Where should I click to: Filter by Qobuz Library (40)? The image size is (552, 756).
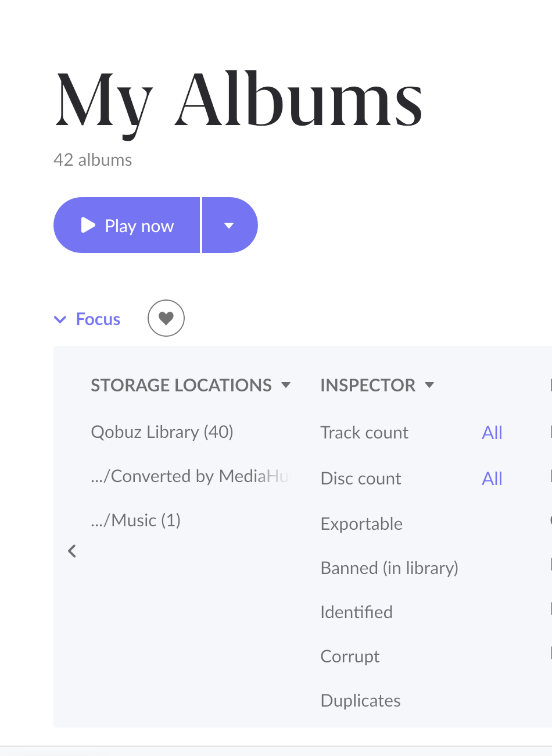(162, 432)
